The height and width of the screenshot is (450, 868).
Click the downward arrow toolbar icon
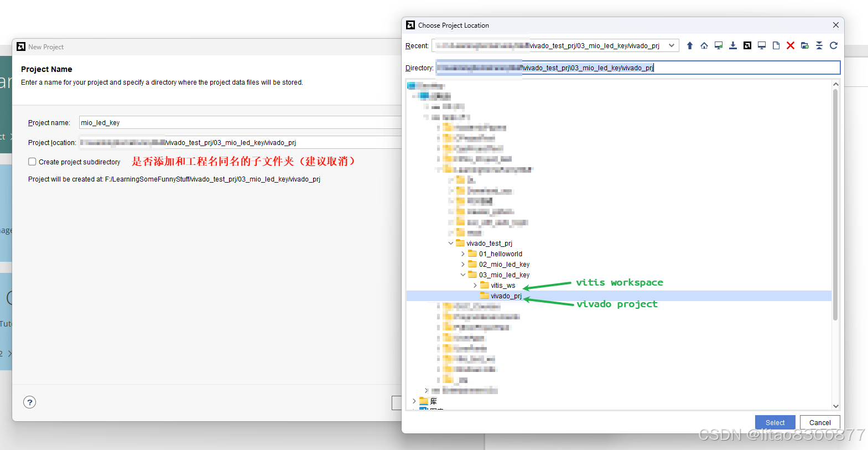pyautogui.click(x=733, y=45)
